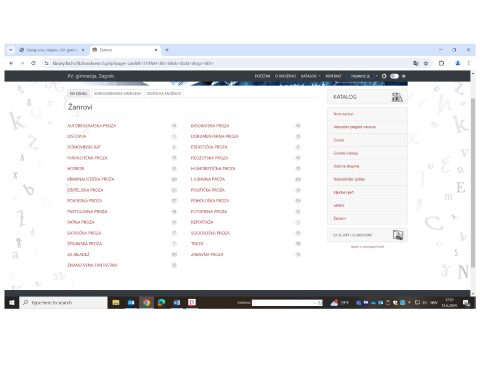
Task: Open the KRIMINALISTIČKA PROZA genre link
Action: (x=90, y=179)
